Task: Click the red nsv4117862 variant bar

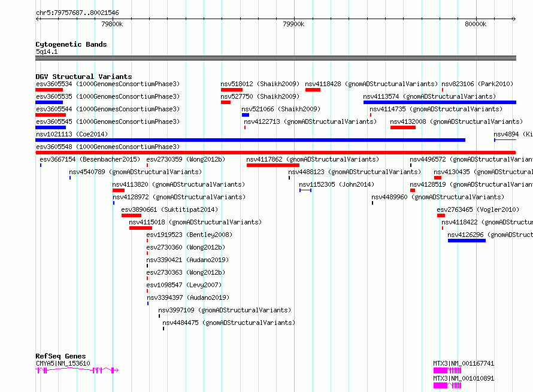Action: (x=273, y=165)
